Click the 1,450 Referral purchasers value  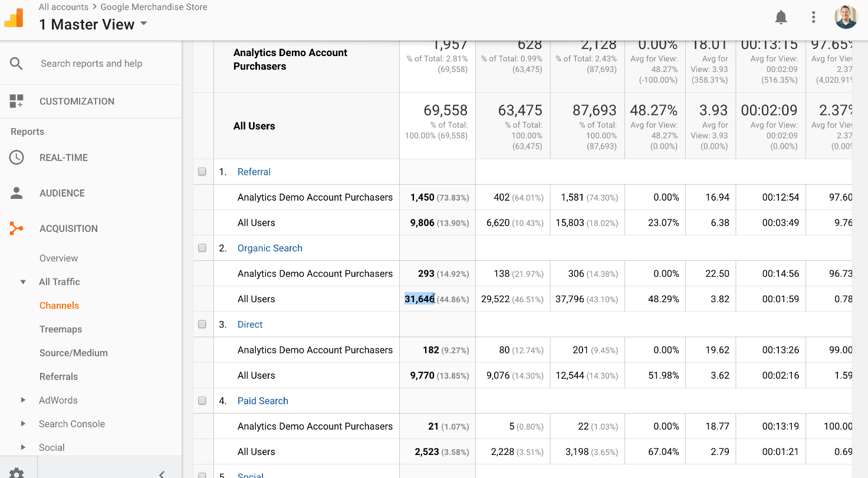click(x=422, y=198)
